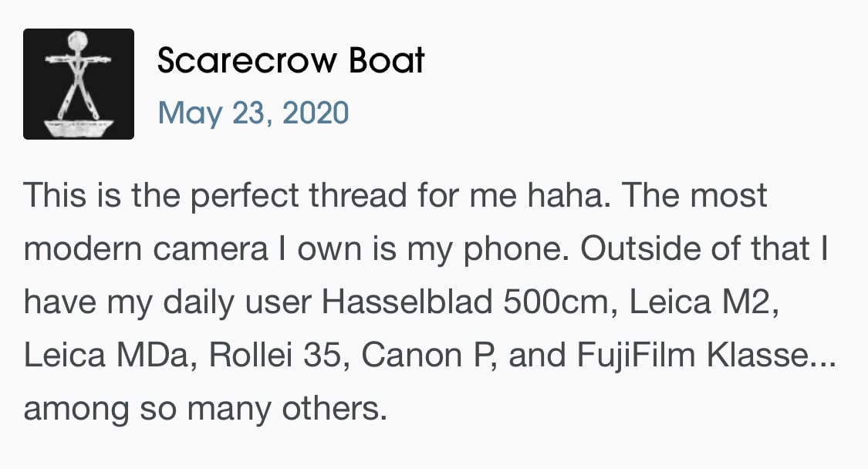Click the May 23, 2020 post date
This screenshot has height=469, width=868.
point(253,113)
